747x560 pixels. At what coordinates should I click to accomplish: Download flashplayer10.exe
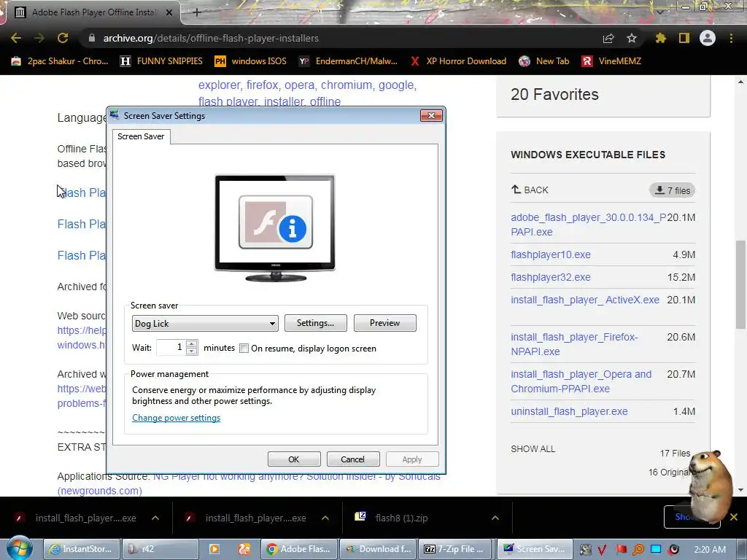point(551,254)
